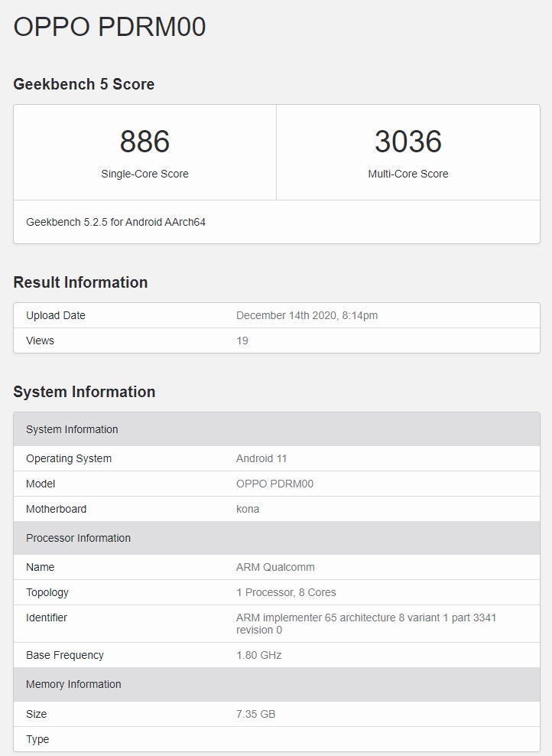Select the 1 Processor, 8 Cores value

tap(286, 592)
